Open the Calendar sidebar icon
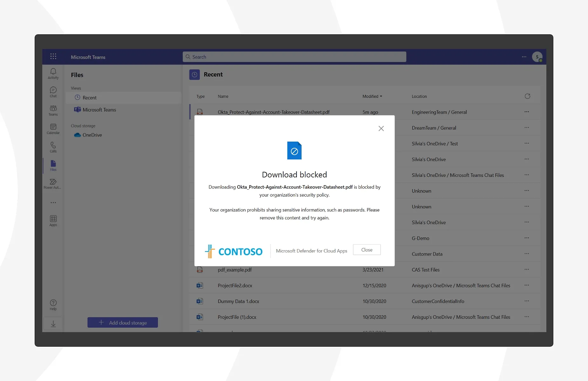Image resolution: width=588 pixels, height=381 pixels. (x=53, y=129)
